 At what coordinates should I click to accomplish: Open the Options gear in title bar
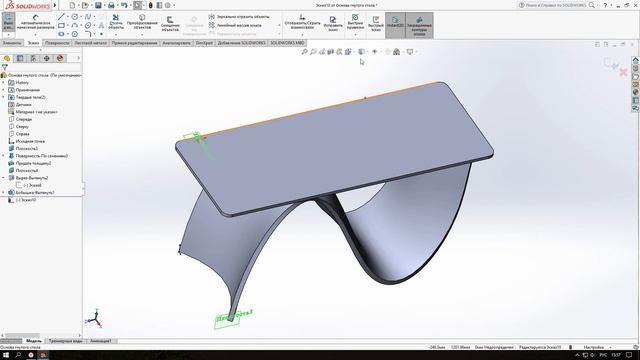click(x=167, y=5)
